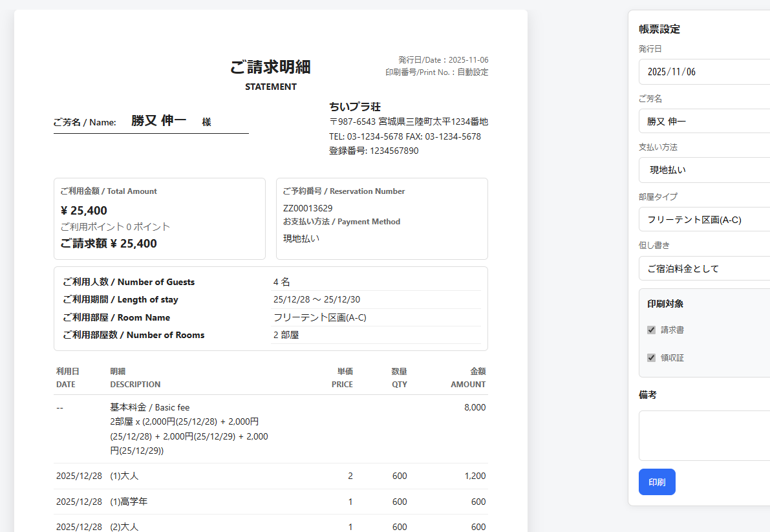770x532 pixels.
Task: Click the ご利用金額 / Total Amount label
Action: 109,191
